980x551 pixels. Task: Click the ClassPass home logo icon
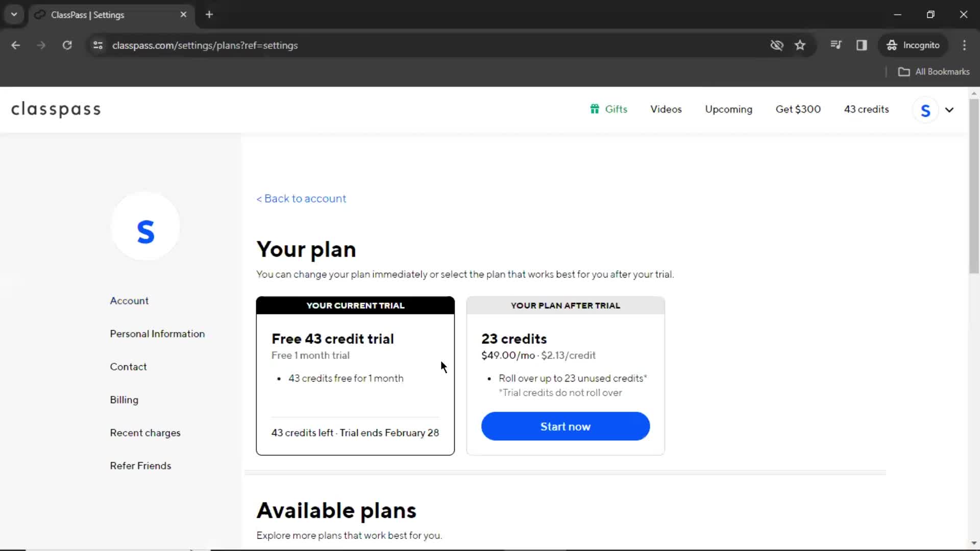click(56, 109)
